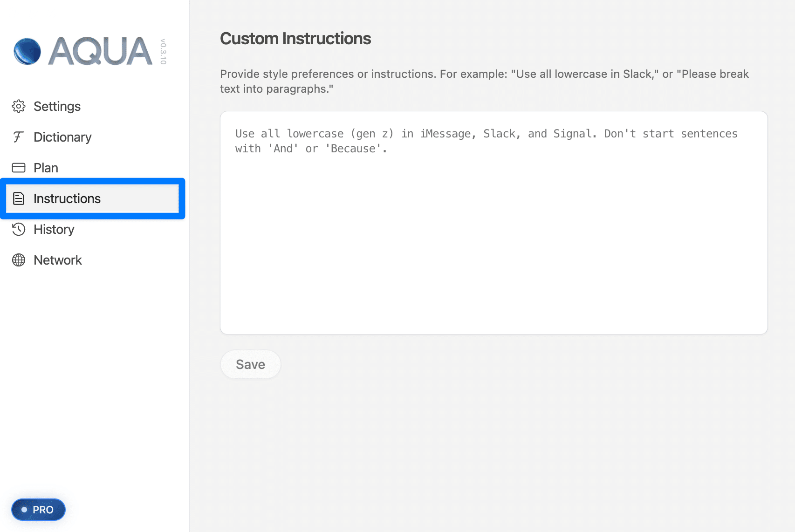The height and width of the screenshot is (532, 795).
Task: Click the script F Dictionary icon
Action: point(18,137)
